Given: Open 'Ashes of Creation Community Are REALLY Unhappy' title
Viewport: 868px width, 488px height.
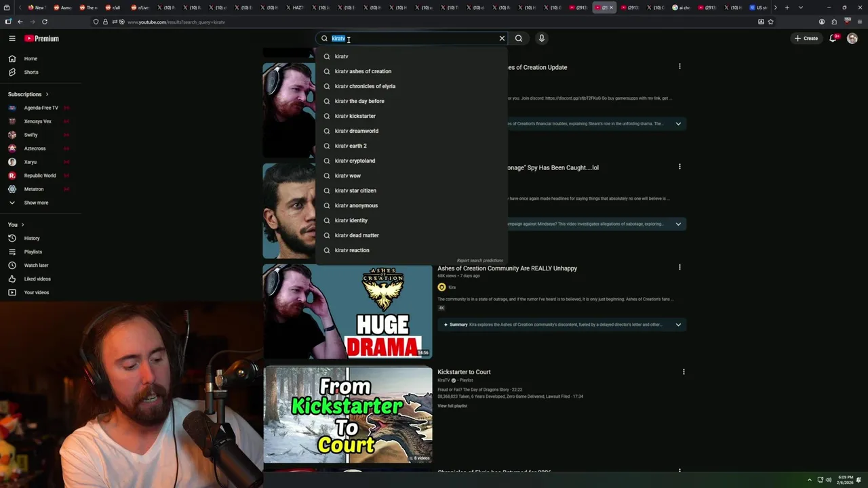Looking at the screenshot, I should 507,268.
